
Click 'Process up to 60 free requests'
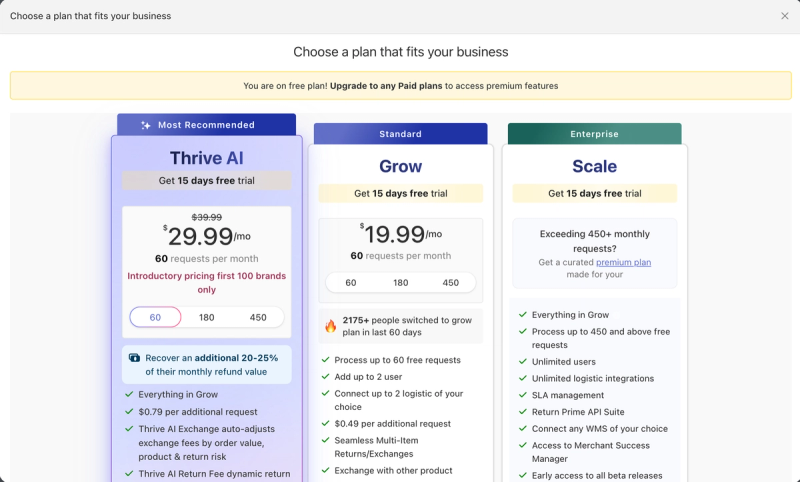pos(397,360)
